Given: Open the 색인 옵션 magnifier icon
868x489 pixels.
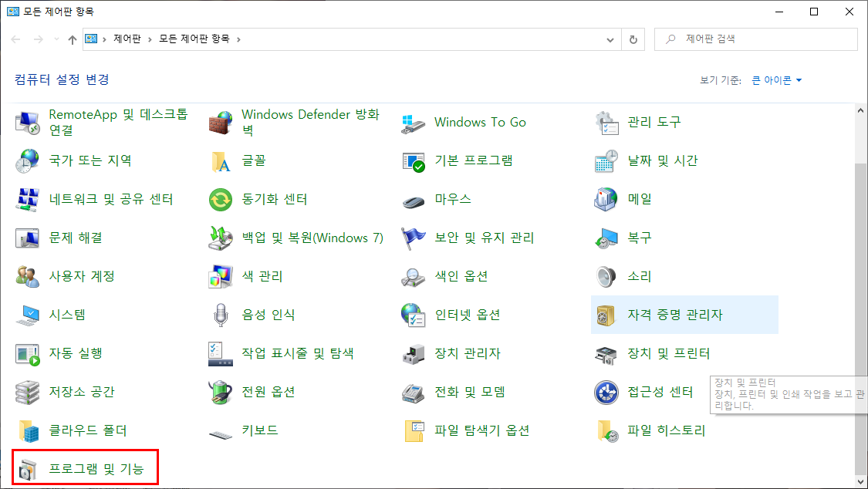Looking at the screenshot, I should point(413,276).
